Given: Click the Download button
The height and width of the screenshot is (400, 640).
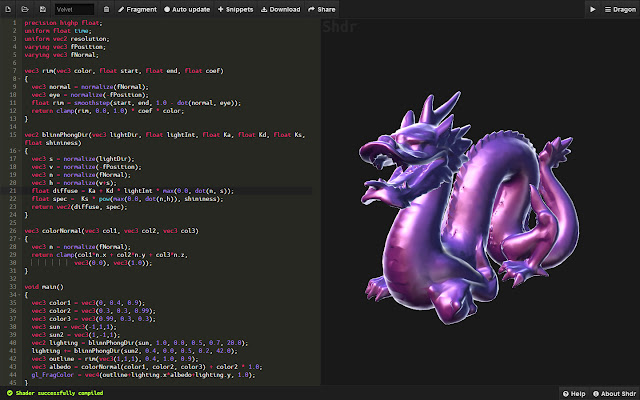Looking at the screenshot, I should point(281,9).
